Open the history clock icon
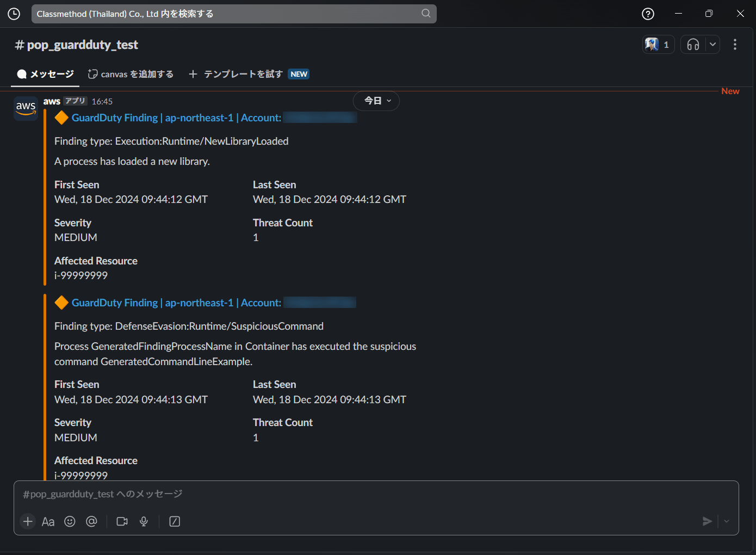Screen dimensions: 756x555 click(14, 14)
